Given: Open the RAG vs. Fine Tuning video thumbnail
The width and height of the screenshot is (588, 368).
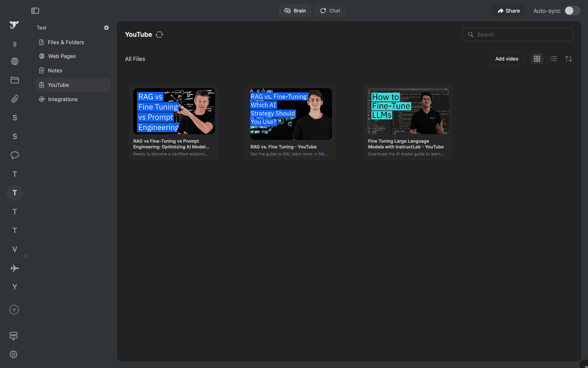Looking at the screenshot, I should [291, 114].
